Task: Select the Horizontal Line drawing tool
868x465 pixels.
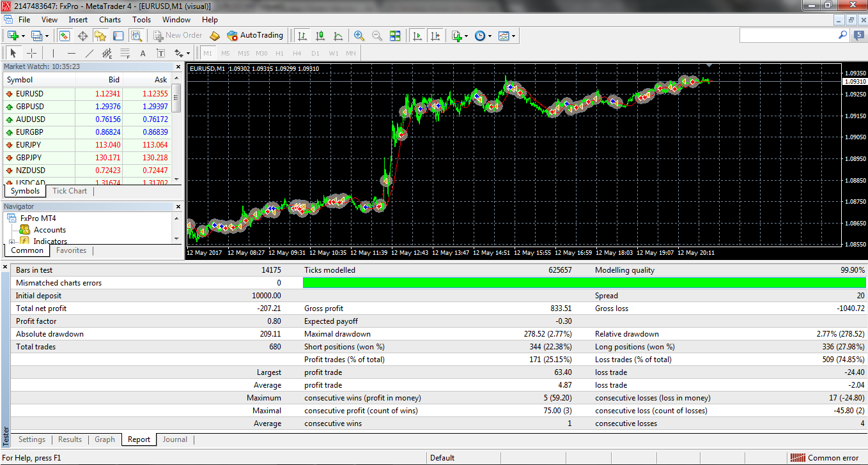Action: pos(71,53)
